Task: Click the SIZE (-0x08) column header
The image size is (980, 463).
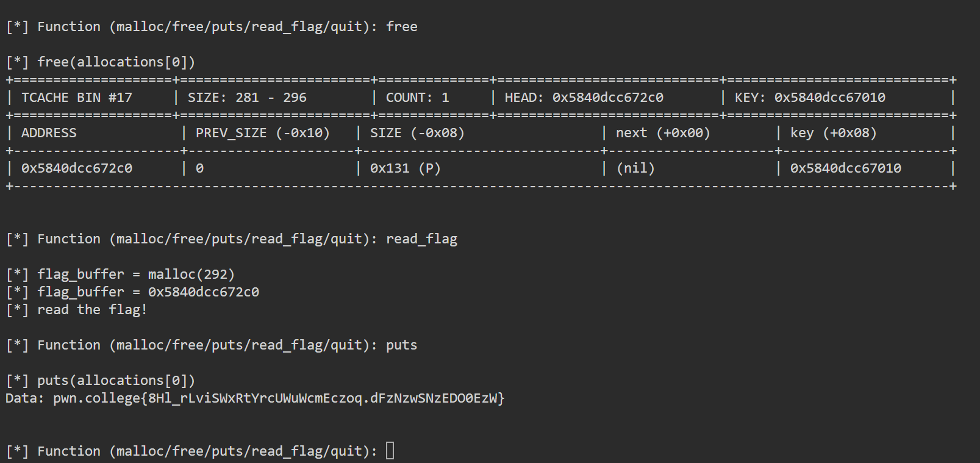Action: click(x=417, y=133)
